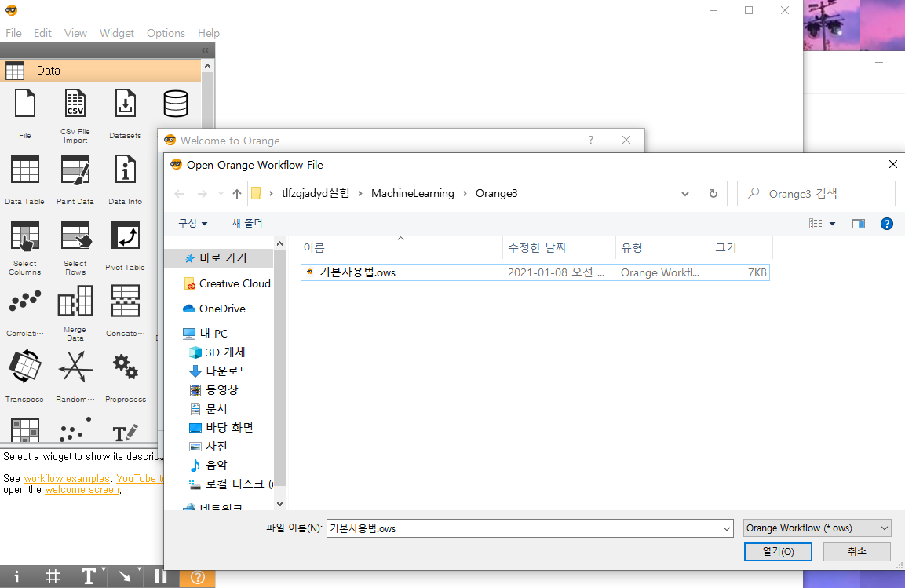The height and width of the screenshot is (588, 905).
Task: Click the text annotation tool in bottom toolbar
Action: click(89, 576)
